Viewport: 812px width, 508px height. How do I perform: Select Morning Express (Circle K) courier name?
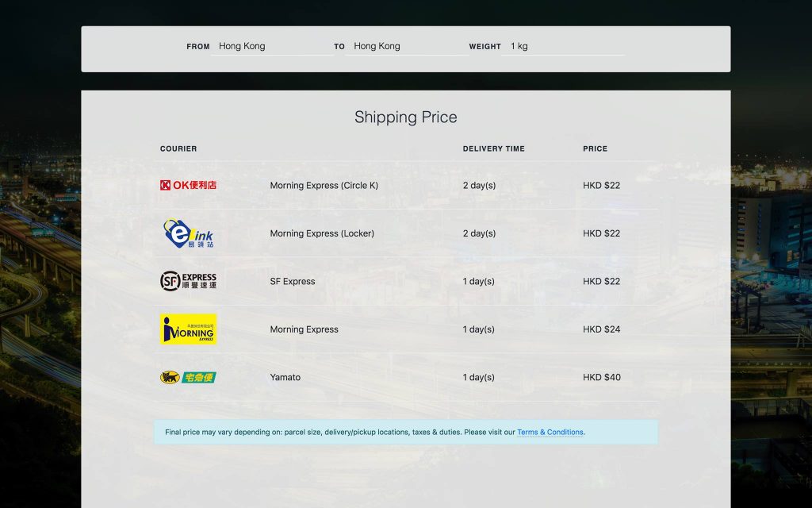pos(324,186)
